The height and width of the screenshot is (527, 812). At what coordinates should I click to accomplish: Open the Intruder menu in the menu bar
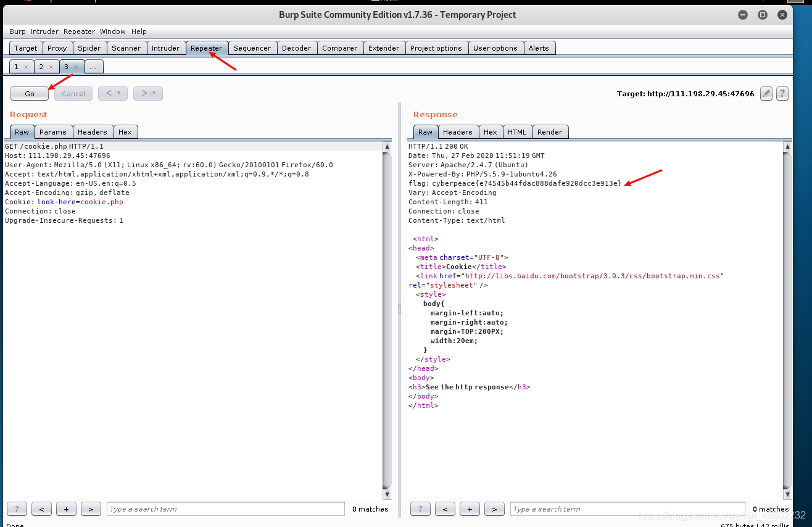[44, 31]
